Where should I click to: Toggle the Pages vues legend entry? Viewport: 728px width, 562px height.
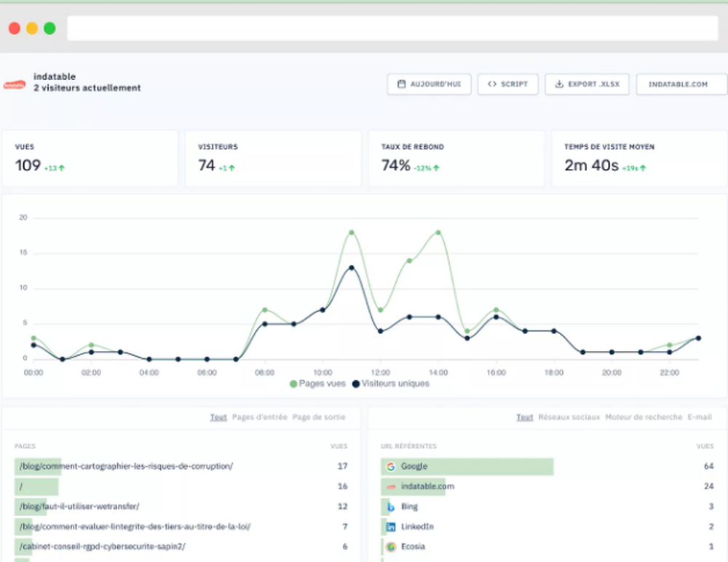(x=317, y=384)
